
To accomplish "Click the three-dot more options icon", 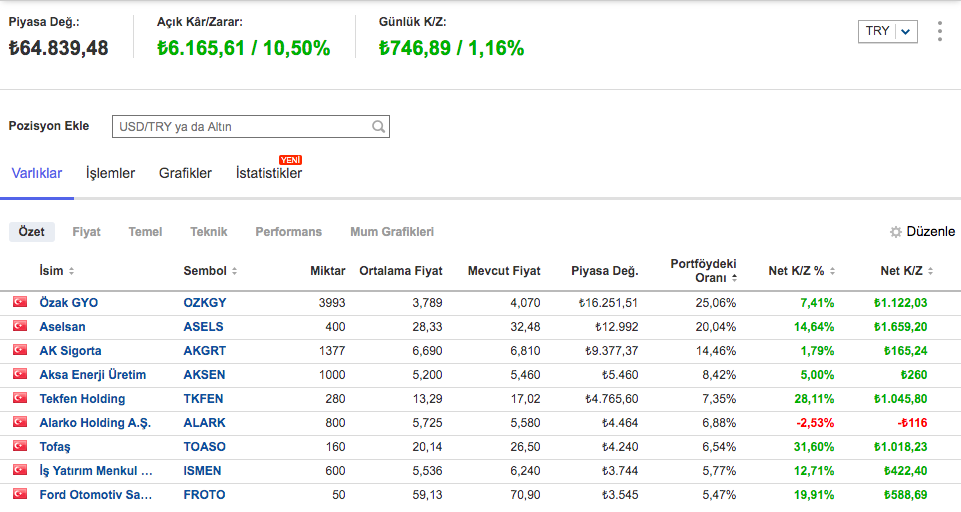I will (939, 32).
